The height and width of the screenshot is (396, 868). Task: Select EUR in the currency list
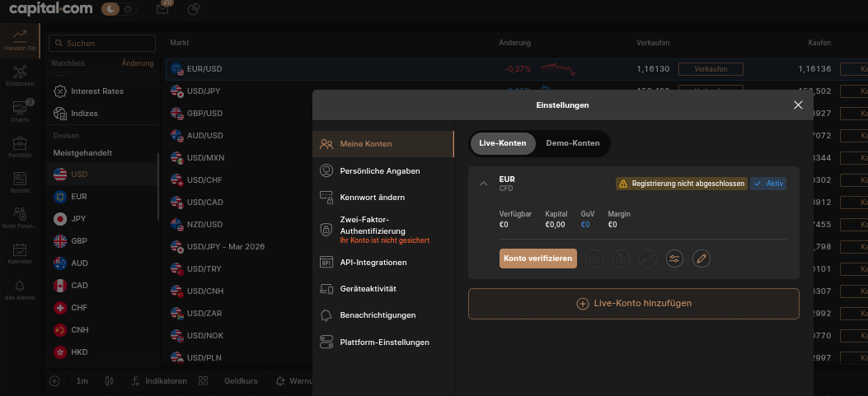tap(102, 196)
